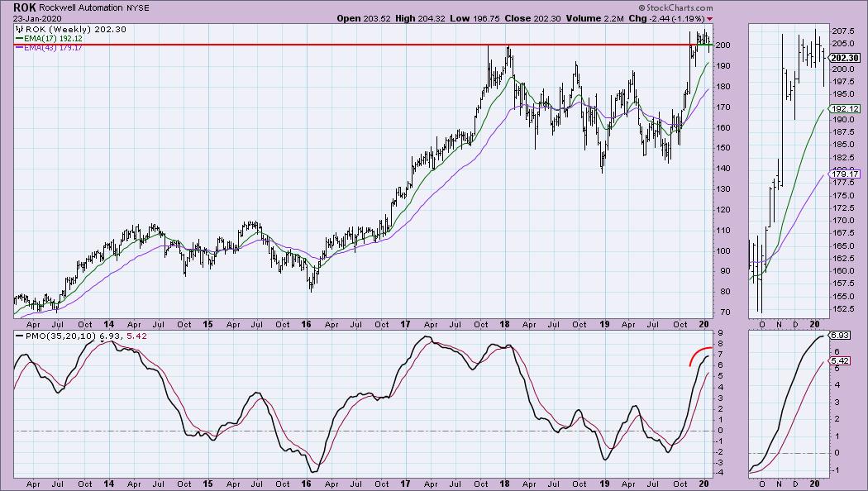Click the 9 level on PMO axis
The image size is (868, 491).
pos(719,333)
